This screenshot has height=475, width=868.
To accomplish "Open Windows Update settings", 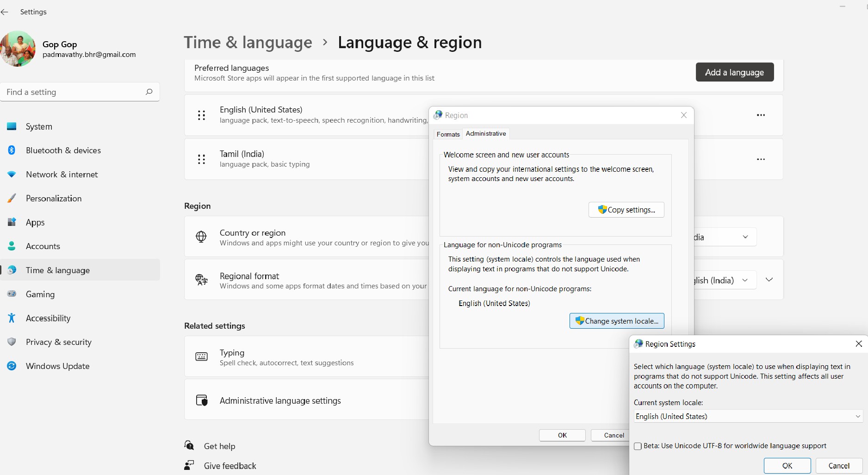I will [80, 366].
